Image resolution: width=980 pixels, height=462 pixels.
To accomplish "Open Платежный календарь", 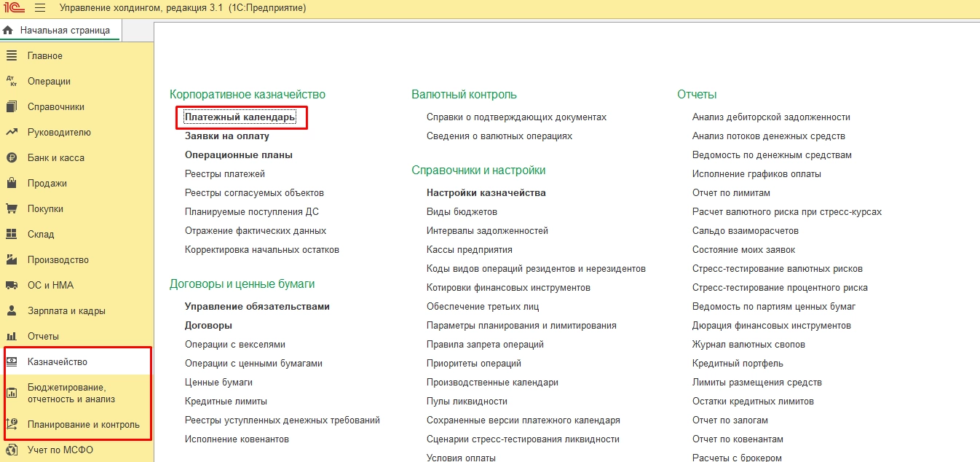I will pos(240,117).
